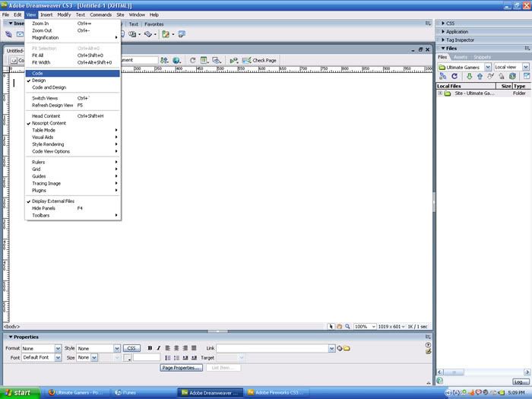Click the Ordered List icon in Properties
Viewport: 532px width, 399px height.
[x=176, y=358]
